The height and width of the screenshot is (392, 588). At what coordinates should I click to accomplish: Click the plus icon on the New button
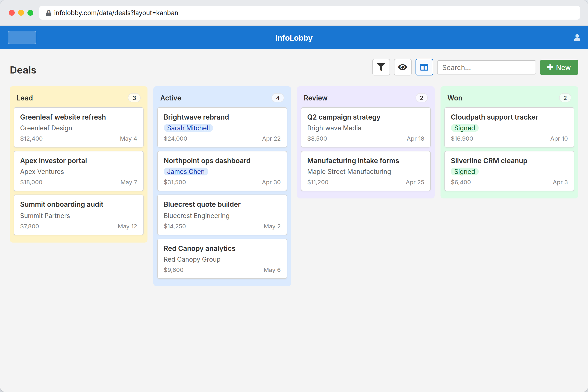coord(550,67)
